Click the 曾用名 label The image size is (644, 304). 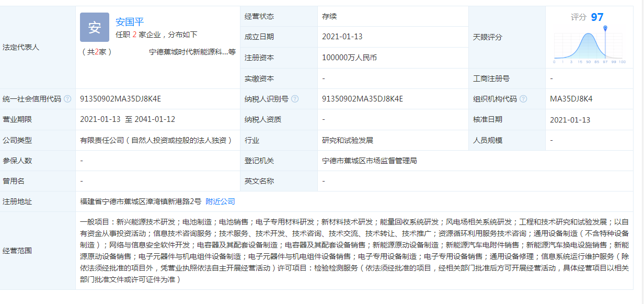pos(14,181)
